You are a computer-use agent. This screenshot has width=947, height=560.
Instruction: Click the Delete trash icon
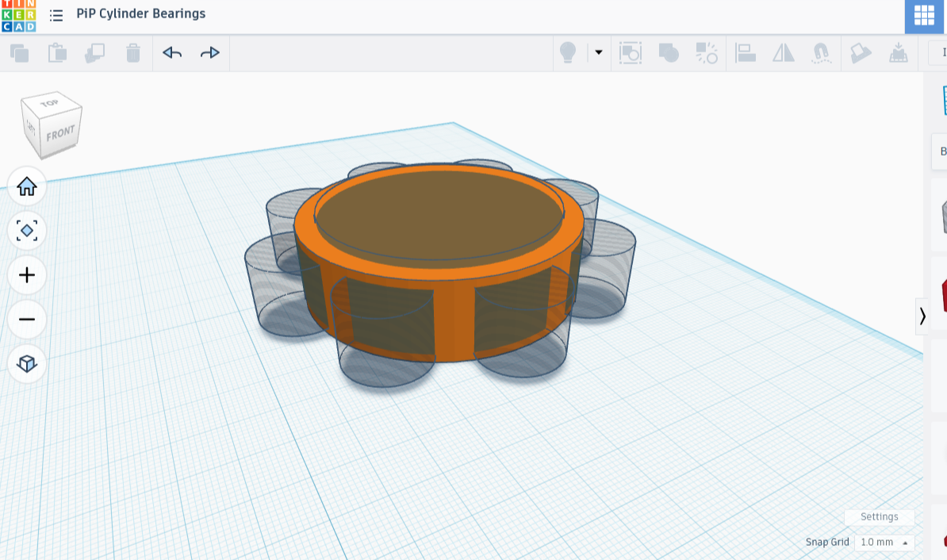[133, 53]
